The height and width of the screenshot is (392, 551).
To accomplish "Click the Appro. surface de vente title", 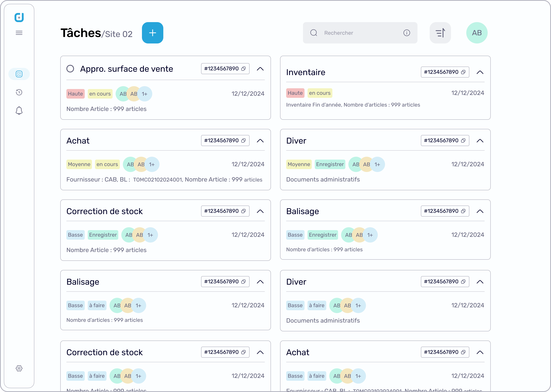I will [x=126, y=69].
